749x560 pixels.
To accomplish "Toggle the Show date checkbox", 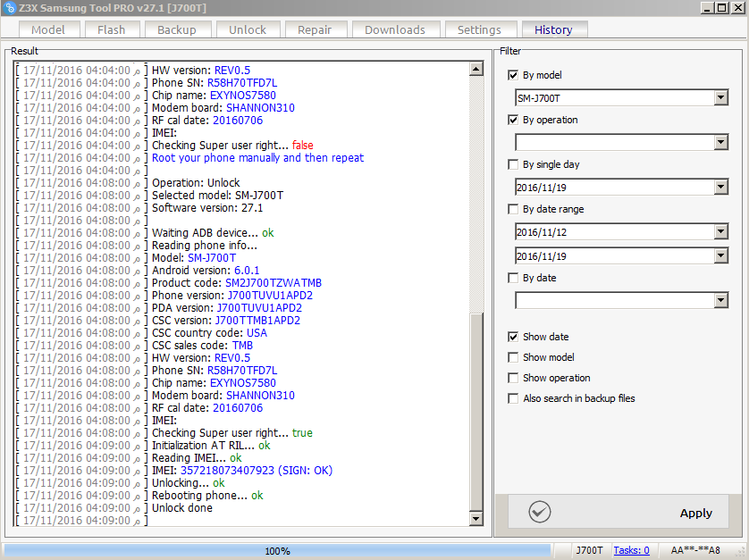I will [513, 337].
